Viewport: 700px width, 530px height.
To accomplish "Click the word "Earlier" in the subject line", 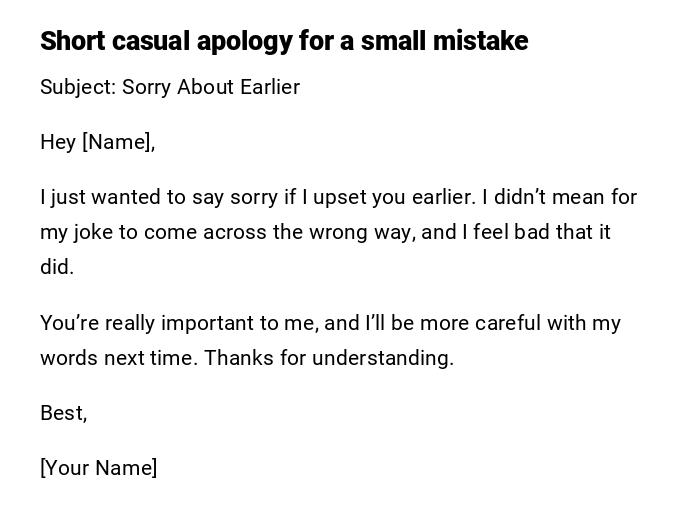I will [x=269, y=87].
